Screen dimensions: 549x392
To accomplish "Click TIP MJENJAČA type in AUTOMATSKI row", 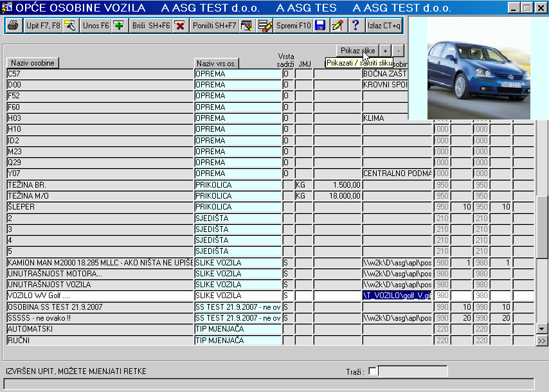I will pyautogui.click(x=238, y=329).
